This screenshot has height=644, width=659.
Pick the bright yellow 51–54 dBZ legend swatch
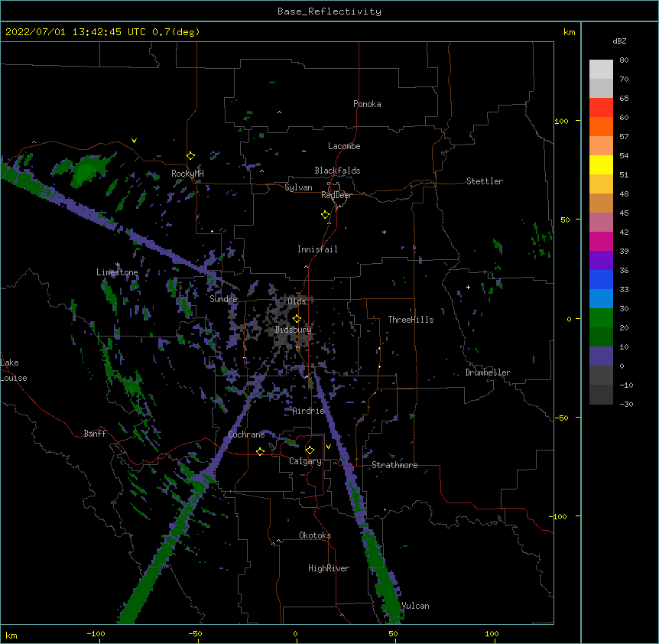click(601, 164)
